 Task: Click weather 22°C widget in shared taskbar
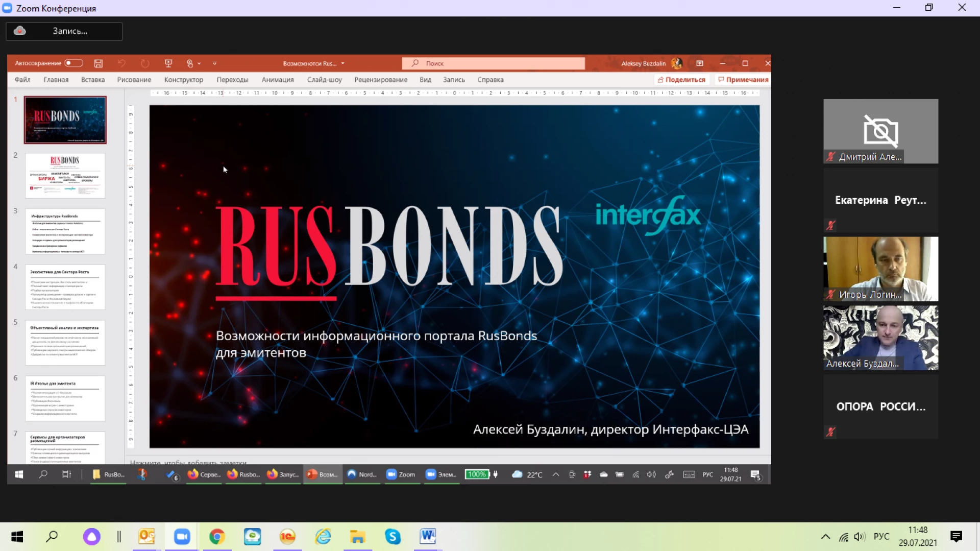coord(527,474)
